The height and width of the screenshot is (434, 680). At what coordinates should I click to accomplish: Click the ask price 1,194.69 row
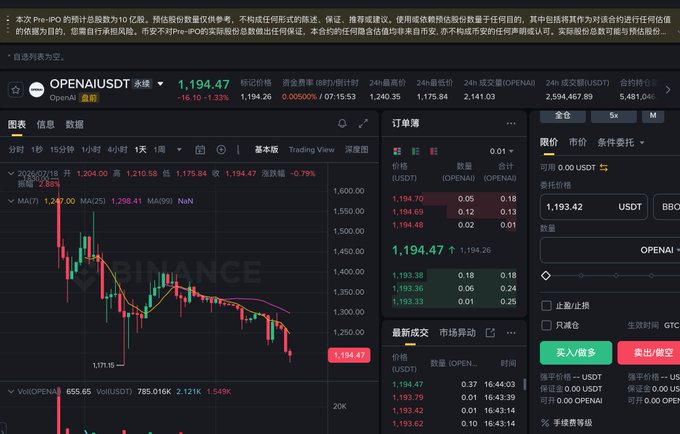tap(454, 212)
